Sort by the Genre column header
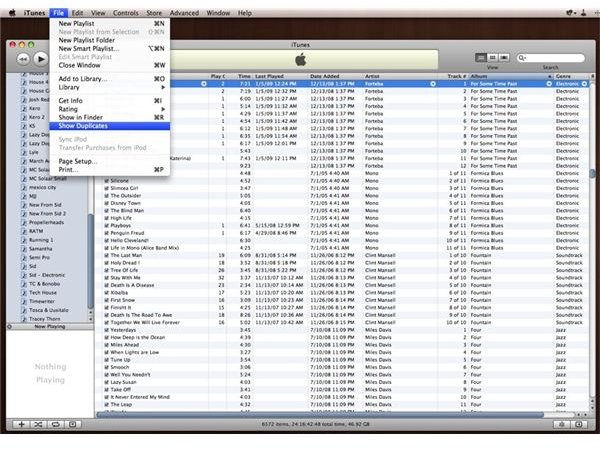 click(x=571, y=77)
